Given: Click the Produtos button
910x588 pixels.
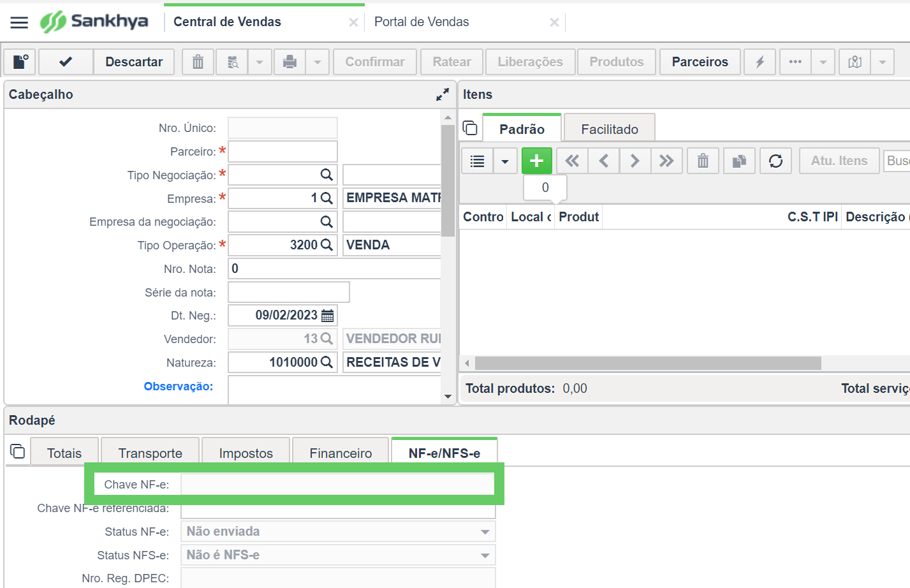Looking at the screenshot, I should pyautogui.click(x=617, y=62).
